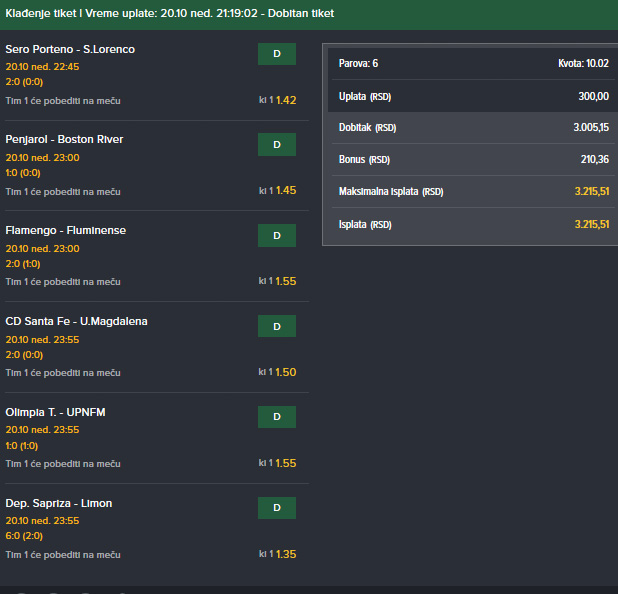Click the Kvota: 10.02 total odds label
618x594 pixels.
click(x=583, y=63)
